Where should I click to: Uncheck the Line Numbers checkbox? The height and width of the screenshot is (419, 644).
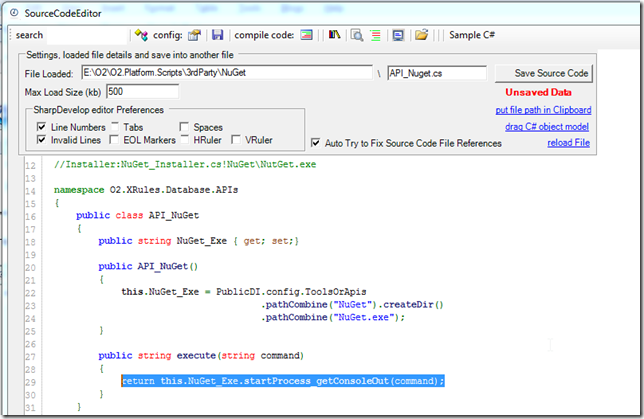[41, 127]
